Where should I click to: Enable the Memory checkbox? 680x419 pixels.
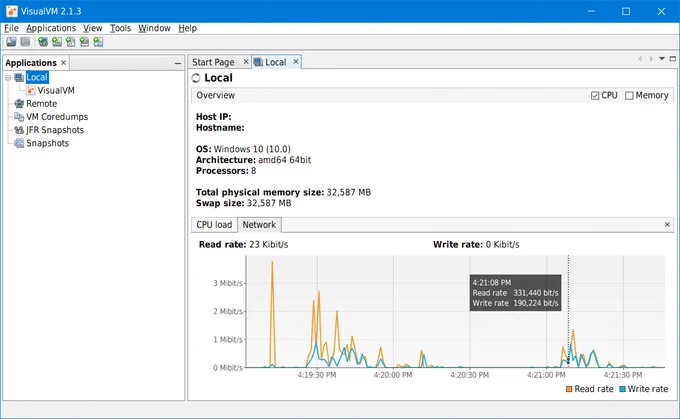click(629, 95)
